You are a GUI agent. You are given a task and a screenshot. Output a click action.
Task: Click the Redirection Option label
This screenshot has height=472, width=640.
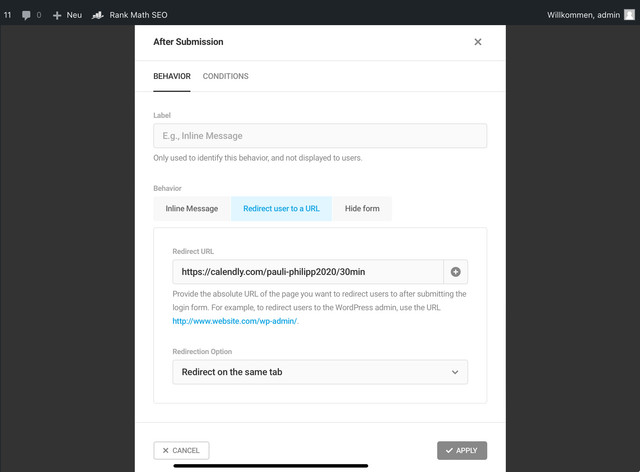click(202, 352)
